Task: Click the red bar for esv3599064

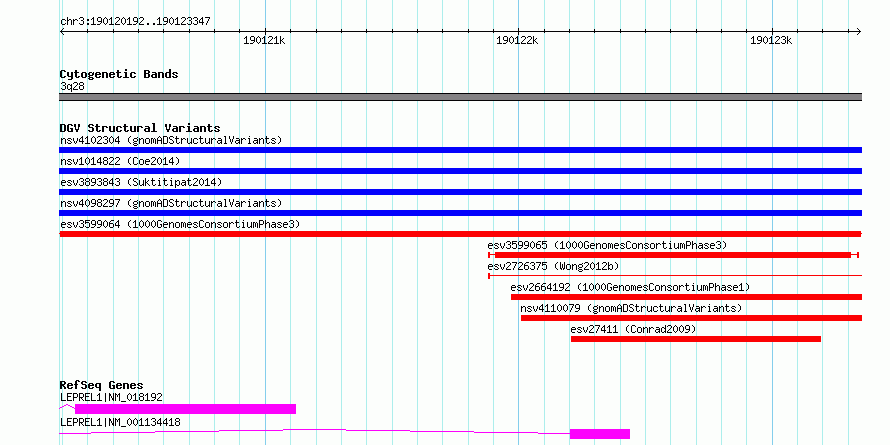Action: (460, 234)
